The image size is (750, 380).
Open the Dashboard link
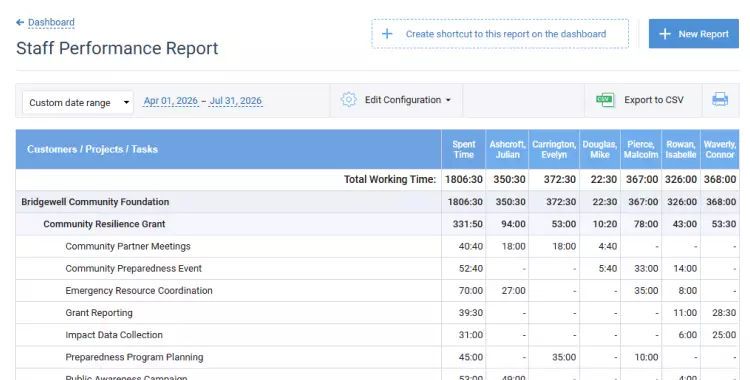tap(51, 22)
